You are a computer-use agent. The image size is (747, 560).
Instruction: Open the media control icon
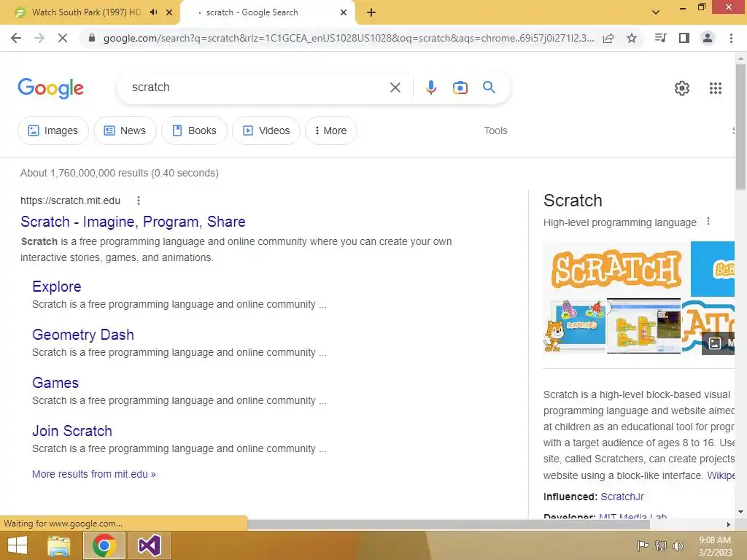point(660,38)
